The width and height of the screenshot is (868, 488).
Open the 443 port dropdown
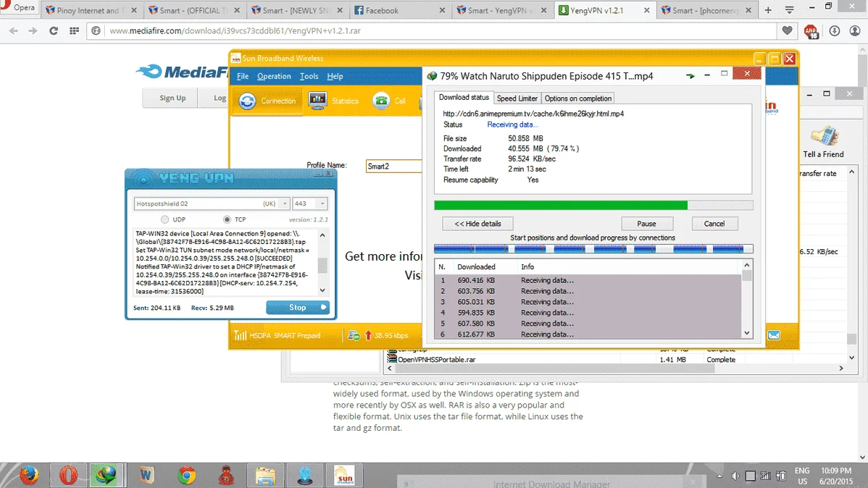click(x=322, y=203)
